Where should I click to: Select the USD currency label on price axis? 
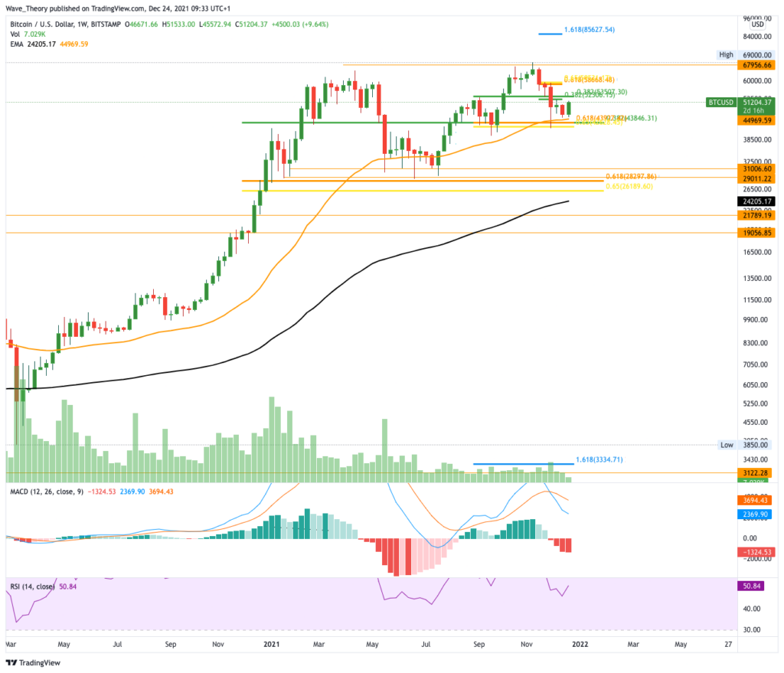pyautogui.click(x=757, y=24)
